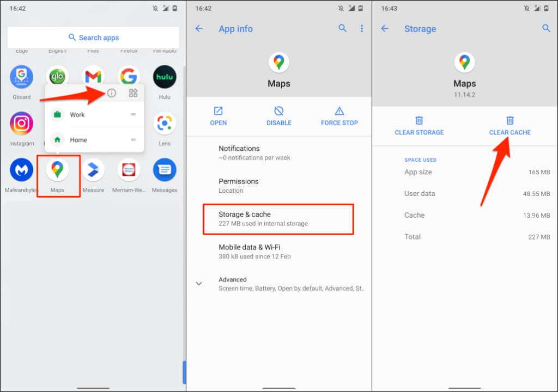Select the Home shortcut in the Maps popup
Viewport: 558px width, 392px height.
click(78, 139)
